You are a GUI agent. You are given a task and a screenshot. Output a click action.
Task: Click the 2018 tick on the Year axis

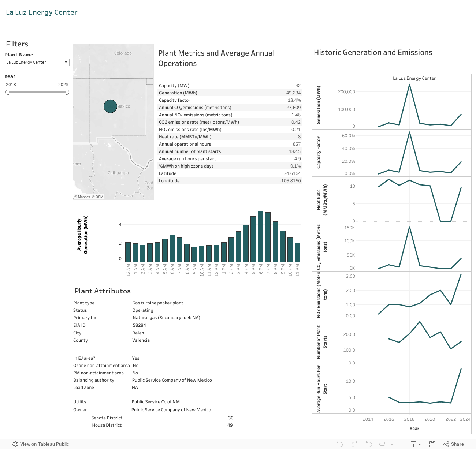tap(409, 419)
